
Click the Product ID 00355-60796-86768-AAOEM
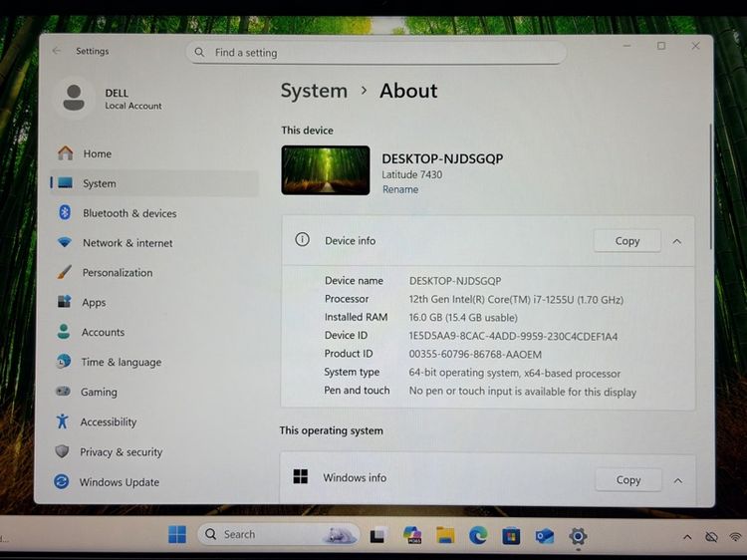point(475,354)
